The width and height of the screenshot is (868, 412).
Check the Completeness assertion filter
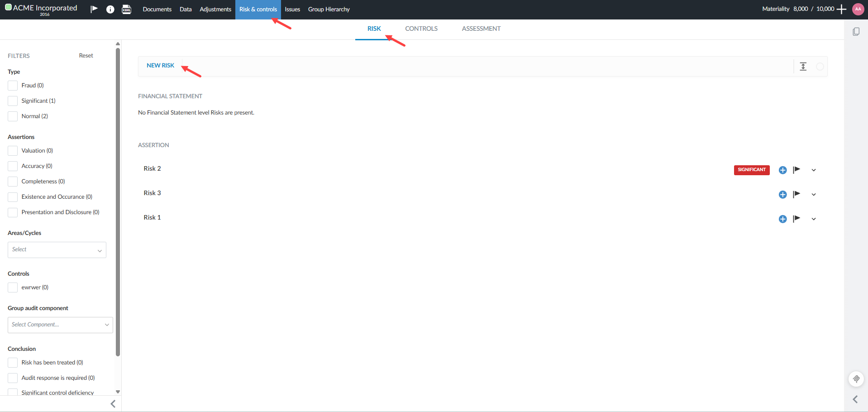pyautogui.click(x=13, y=182)
